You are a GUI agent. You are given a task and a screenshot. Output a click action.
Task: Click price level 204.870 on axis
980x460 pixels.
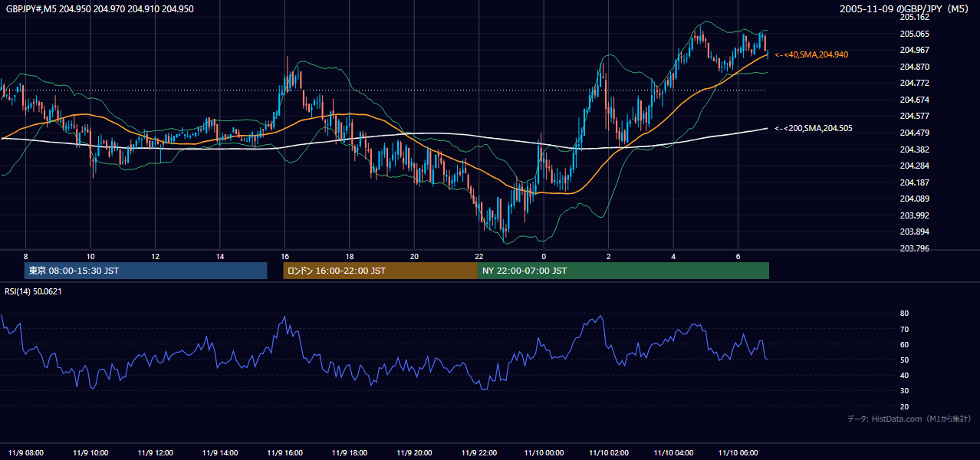tap(914, 67)
